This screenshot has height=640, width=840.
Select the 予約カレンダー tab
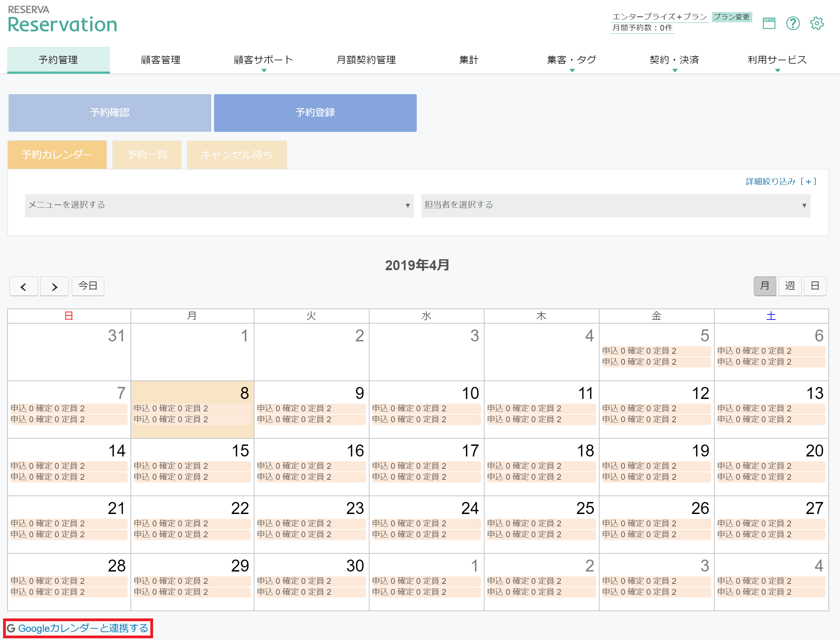click(57, 155)
